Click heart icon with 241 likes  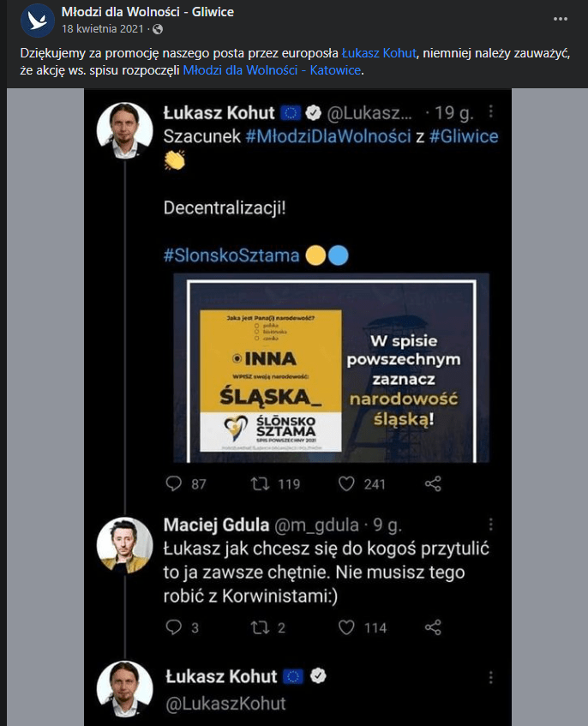[346, 483]
